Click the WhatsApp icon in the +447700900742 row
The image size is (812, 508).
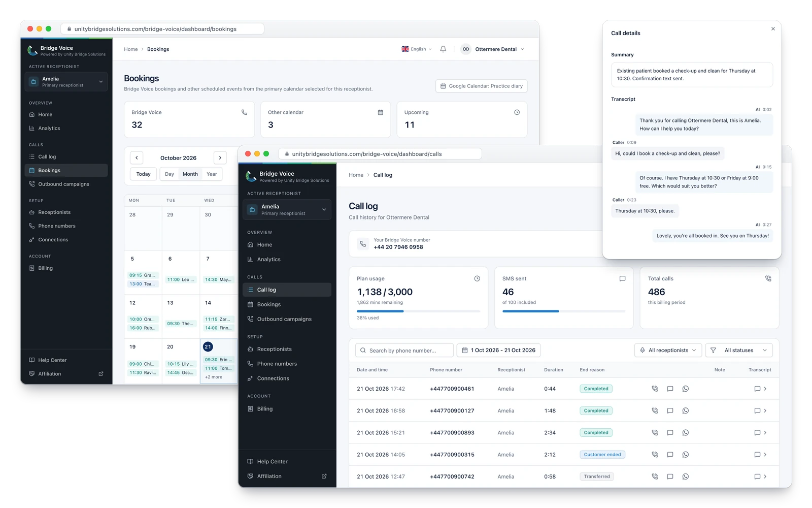point(686,477)
